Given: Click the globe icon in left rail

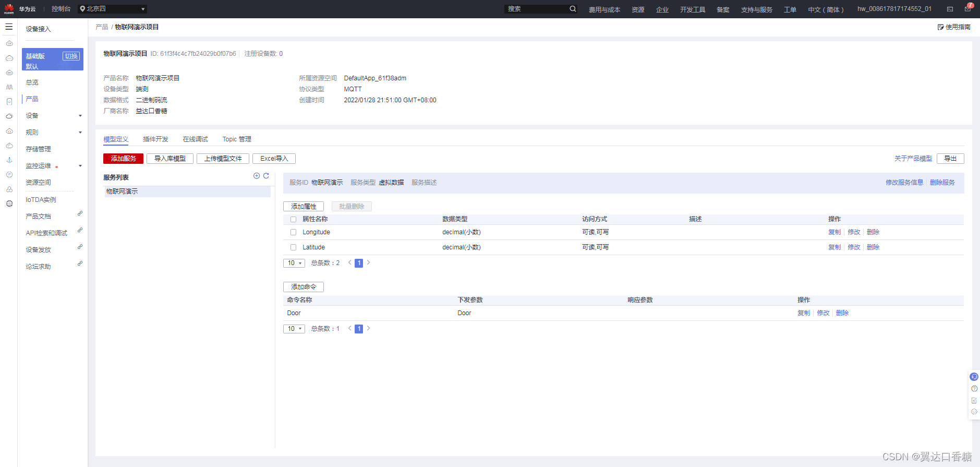Looking at the screenshot, I should pos(9,203).
